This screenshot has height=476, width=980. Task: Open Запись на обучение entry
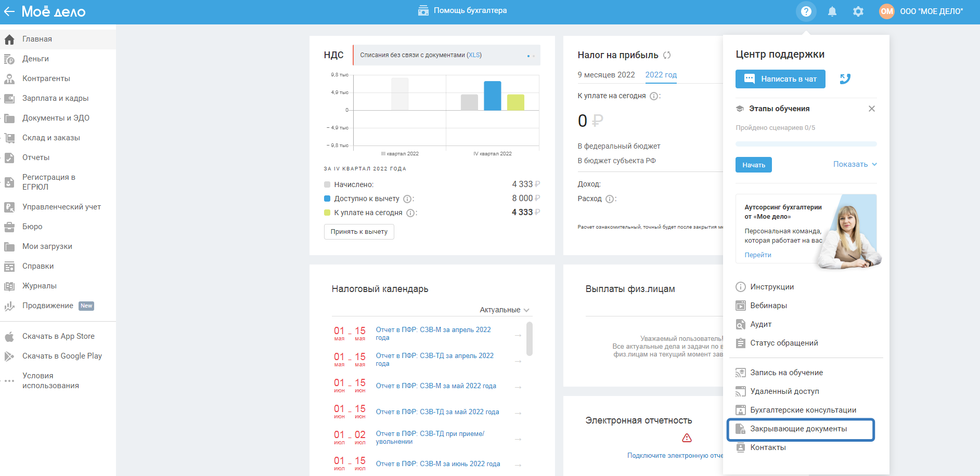click(x=786, y=373)
